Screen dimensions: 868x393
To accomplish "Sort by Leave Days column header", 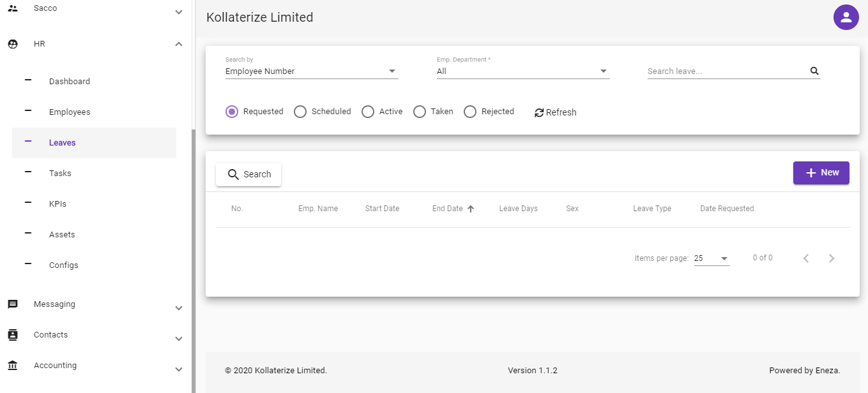I will 519,209.
